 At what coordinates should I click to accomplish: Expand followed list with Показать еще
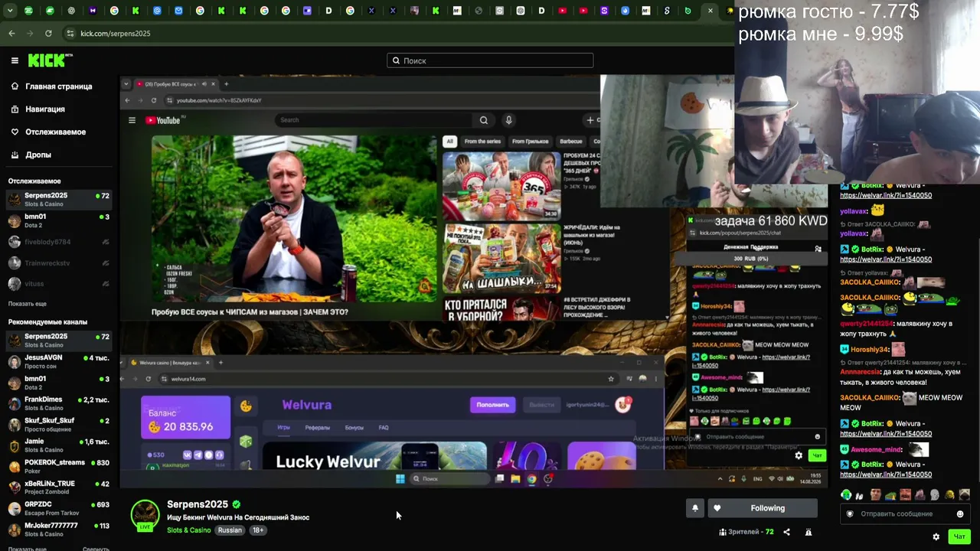coord(28,304)
